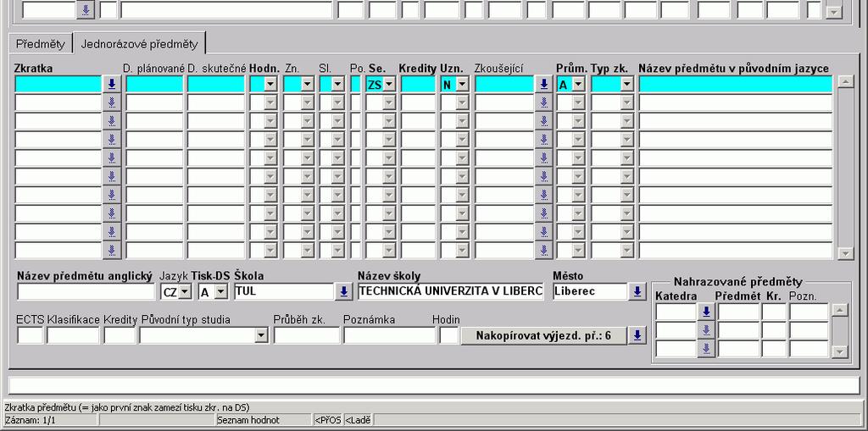Click the Poznámka input field
This screenshot has height=431, width=868.
click(x=390, y=335)
